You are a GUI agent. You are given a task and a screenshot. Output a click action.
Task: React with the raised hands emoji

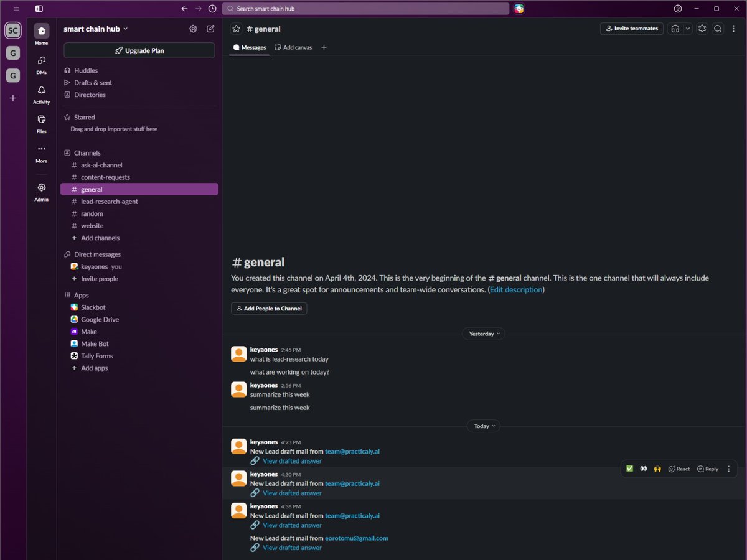coord(657,469)
